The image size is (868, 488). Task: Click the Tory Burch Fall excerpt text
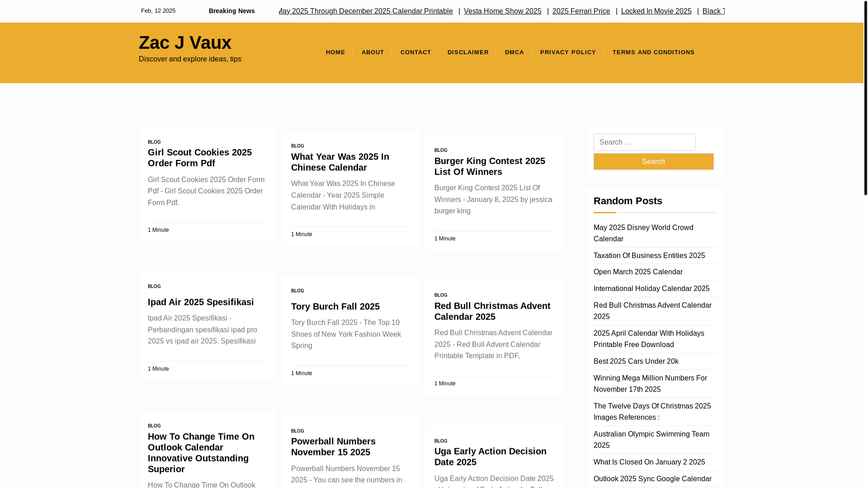tap(346, 334)
